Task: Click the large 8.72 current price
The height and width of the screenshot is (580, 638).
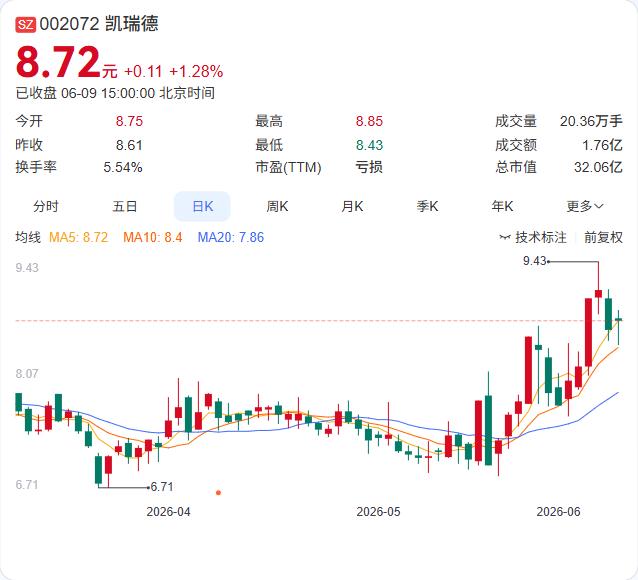Action: tap(58, 62)
